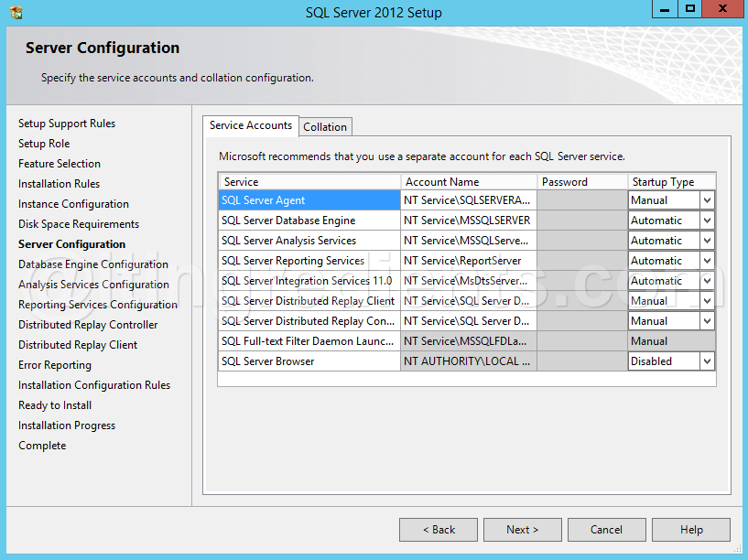748x560 pixels.
Task: Click password field for SQL Server Agent
Action: coord(582,200)
